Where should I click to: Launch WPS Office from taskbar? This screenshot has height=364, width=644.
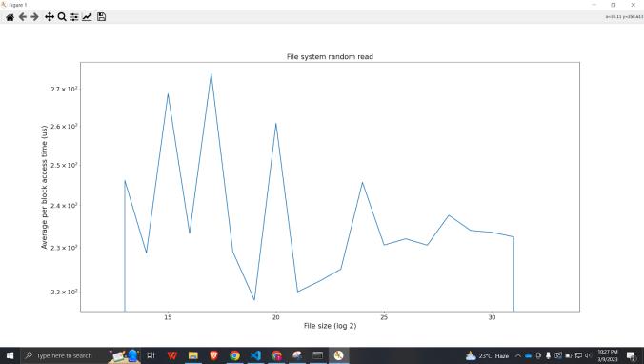[172, 355]
